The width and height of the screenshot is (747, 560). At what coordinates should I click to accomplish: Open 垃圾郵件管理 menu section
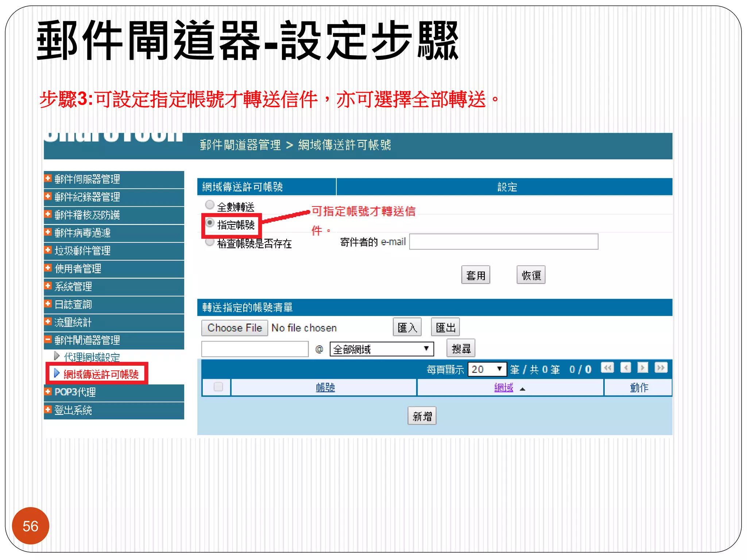114,251
